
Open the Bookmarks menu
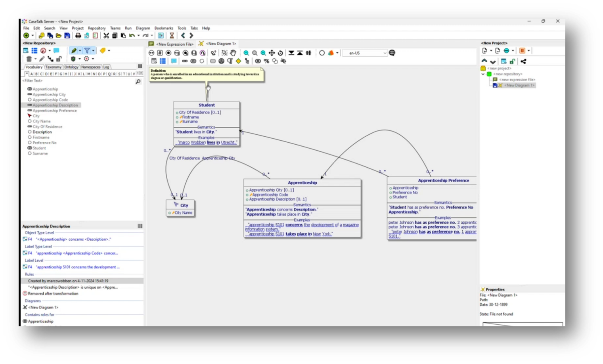point(164,28)
